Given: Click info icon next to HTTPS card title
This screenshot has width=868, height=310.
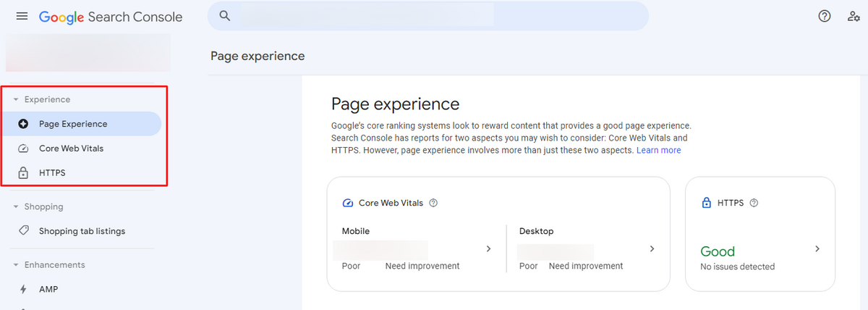Looking at the screenshot, I should tap(754, 204).
